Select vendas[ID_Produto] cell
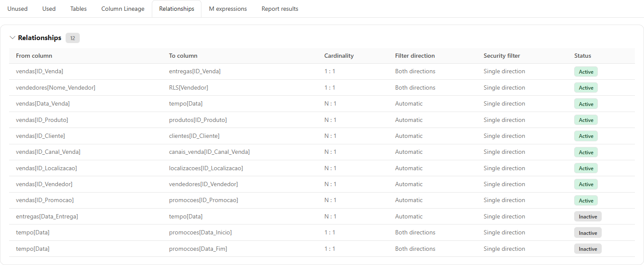644x265 pixels. pyautogui.click(x=42, y=120)
